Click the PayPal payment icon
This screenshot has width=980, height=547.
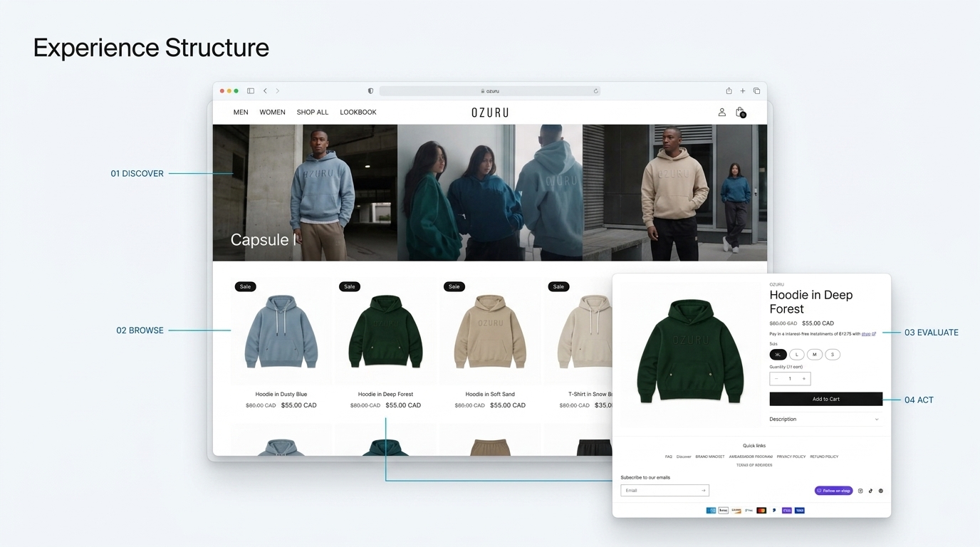(774, 511)
